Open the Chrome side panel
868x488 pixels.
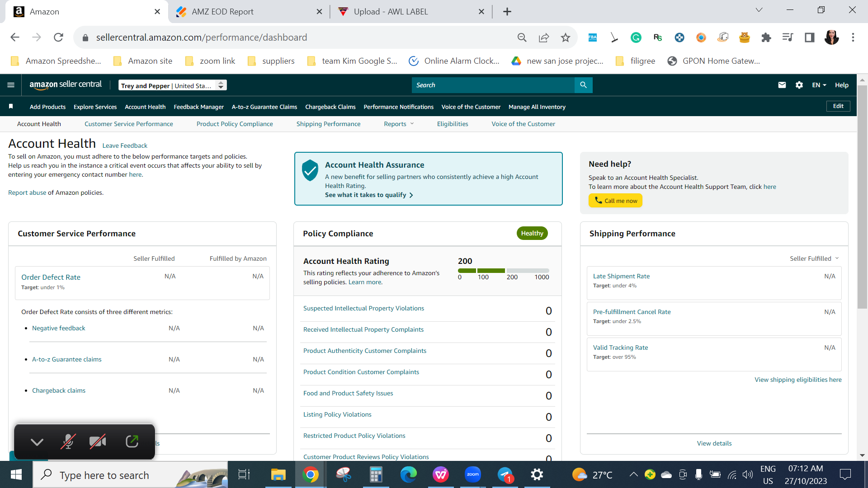810,38
